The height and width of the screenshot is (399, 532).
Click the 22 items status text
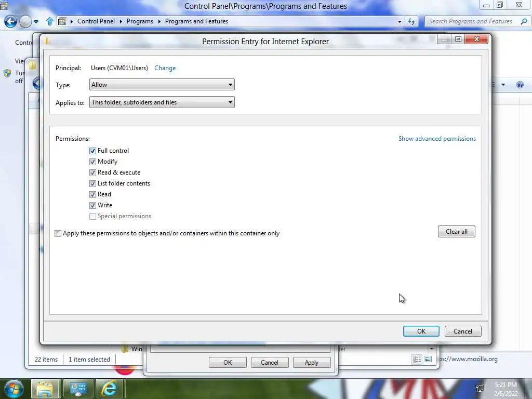[46, 360]
